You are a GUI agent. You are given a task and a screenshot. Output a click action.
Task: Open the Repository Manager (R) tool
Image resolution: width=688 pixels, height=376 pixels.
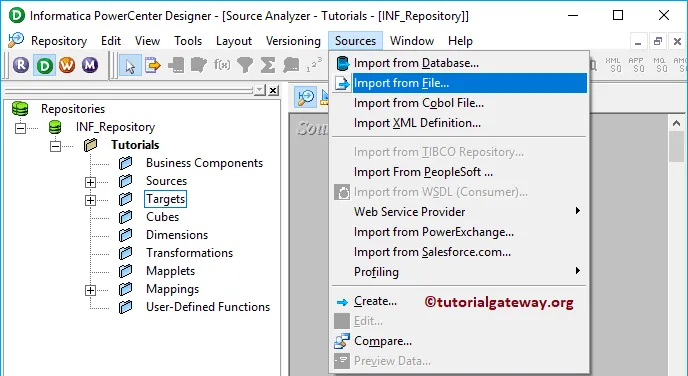(x=21, y=65)
